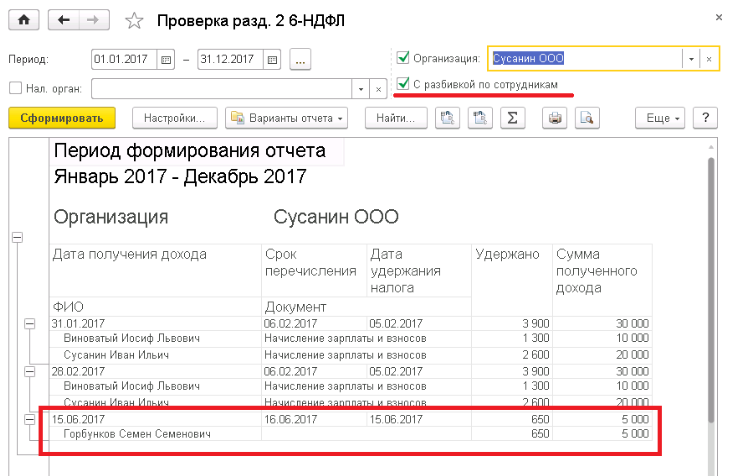
Task: Open Варианты отчета dropdown
Action: point(287,118)
